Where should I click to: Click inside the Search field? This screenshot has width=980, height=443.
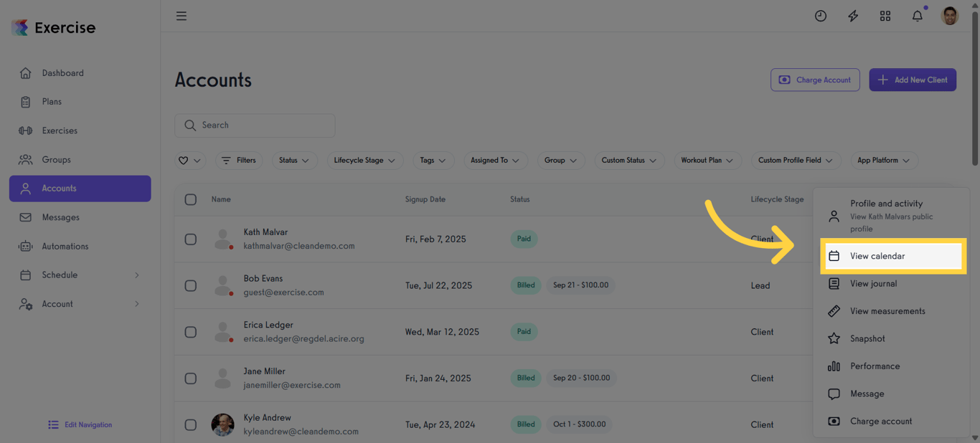coord(255,125)
